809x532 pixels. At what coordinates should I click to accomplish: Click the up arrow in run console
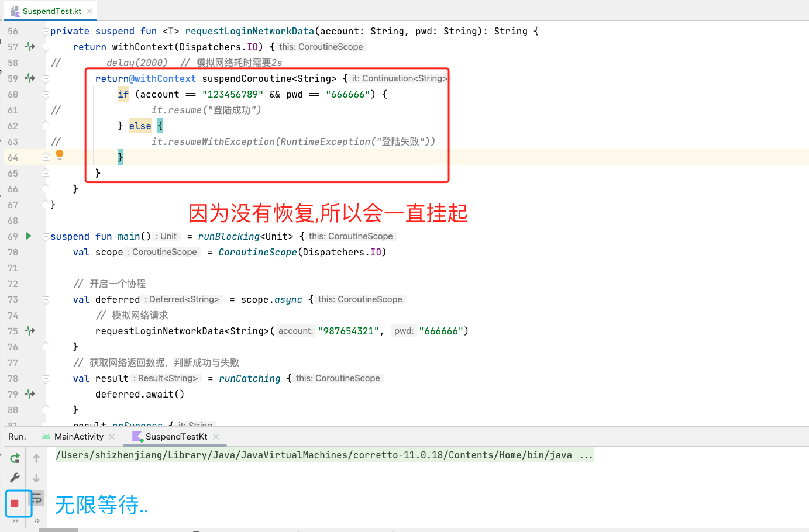(x=36, y=458)
